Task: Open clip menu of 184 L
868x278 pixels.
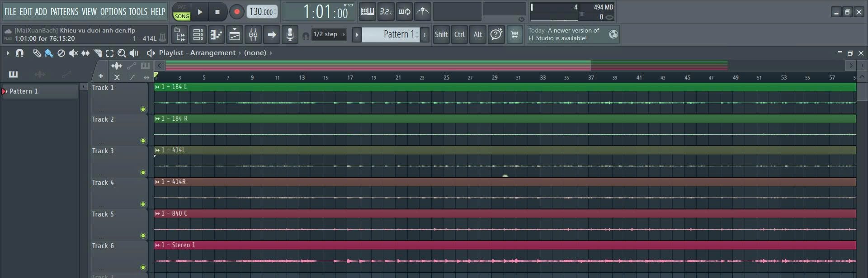Action: point(157,87)
